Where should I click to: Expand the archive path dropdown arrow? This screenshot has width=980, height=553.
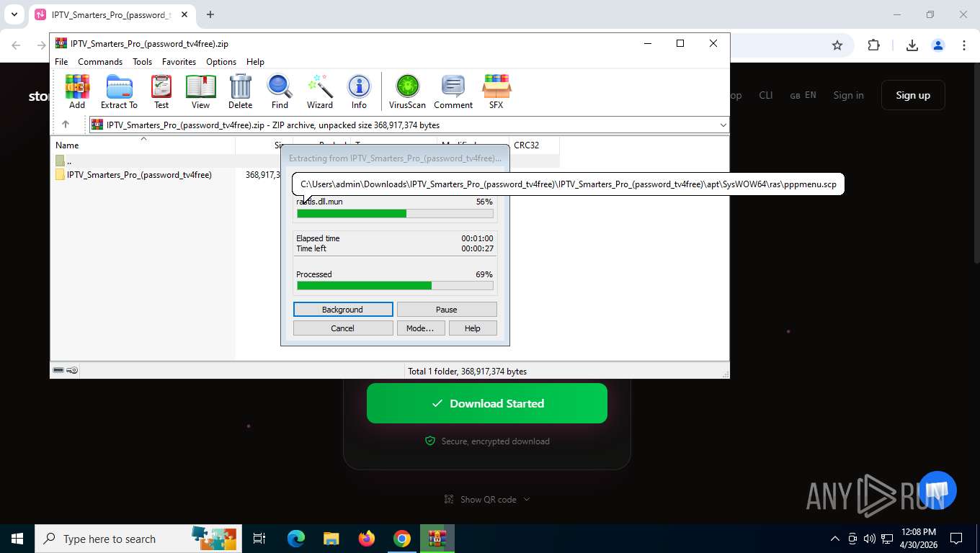(723, 125)
